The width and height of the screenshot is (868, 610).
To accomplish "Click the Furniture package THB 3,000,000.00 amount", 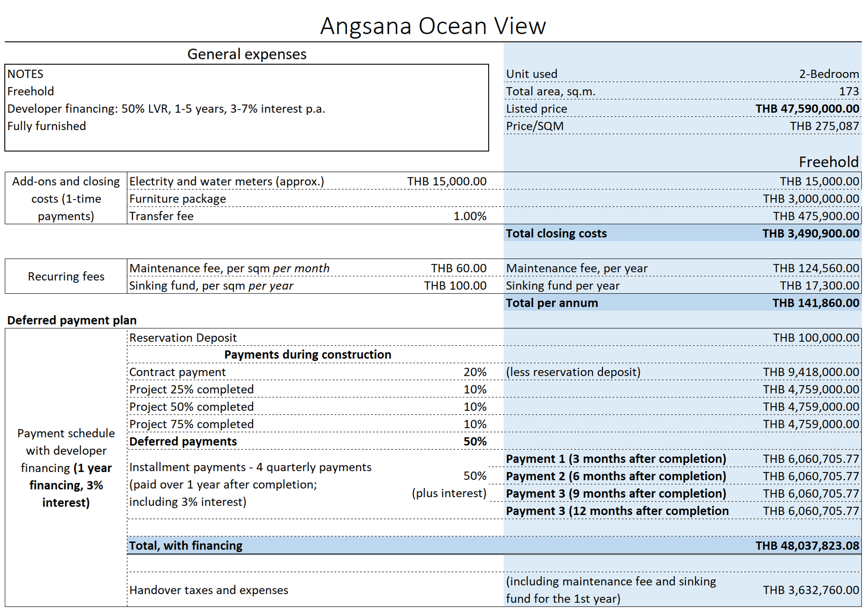I will click(x=811, y=199).
